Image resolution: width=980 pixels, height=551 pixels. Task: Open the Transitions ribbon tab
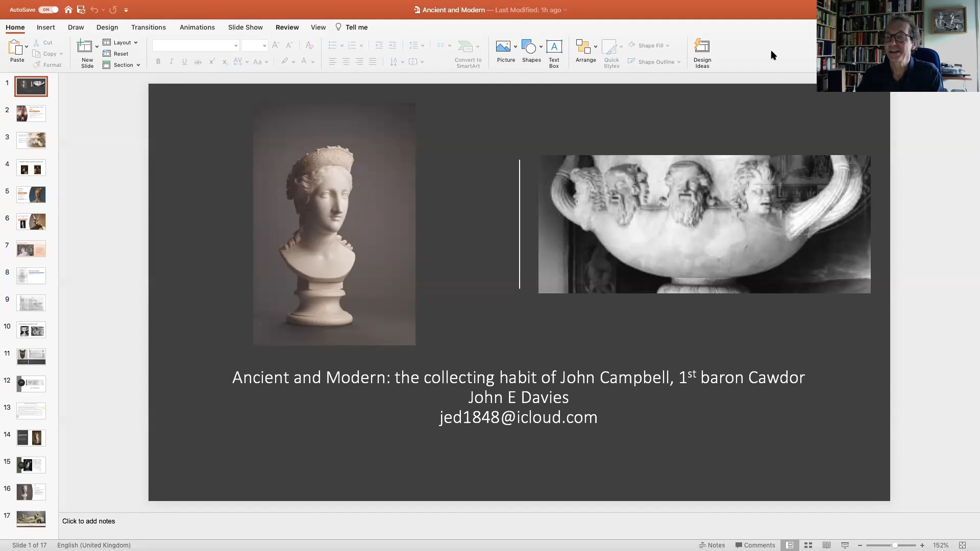click(148, 27)
